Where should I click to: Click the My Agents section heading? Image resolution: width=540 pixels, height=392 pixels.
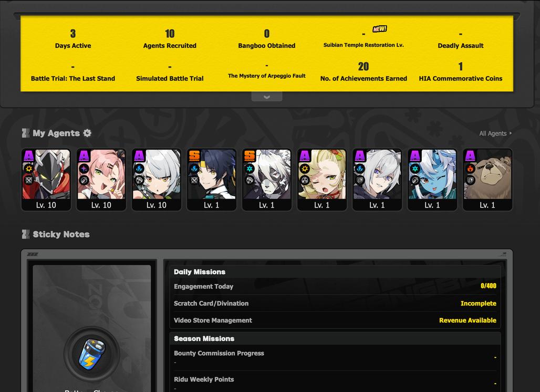click(x=56, y=133)
